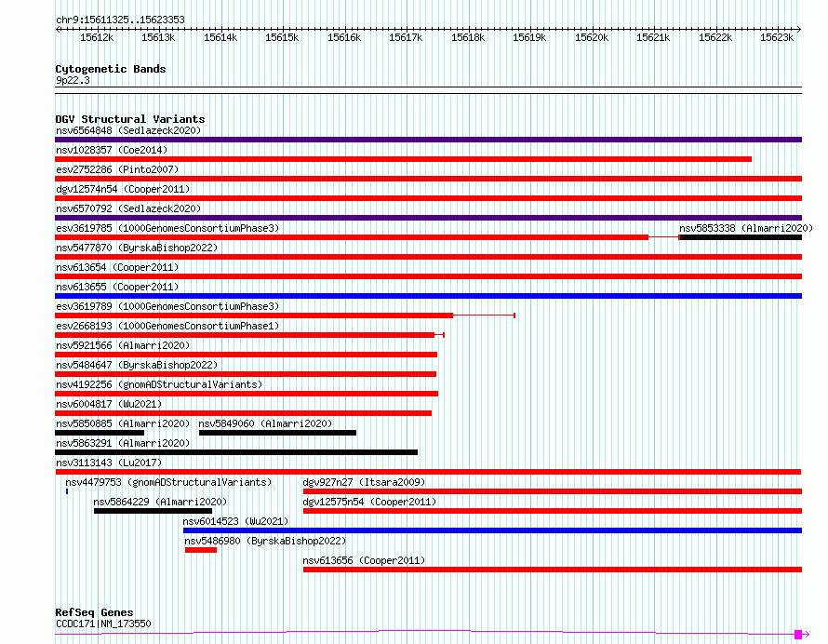Screen dimensions: 828x644
Task: Click nsv5477870 (ByrskaBishop2022) label
Action: (137, 248)
